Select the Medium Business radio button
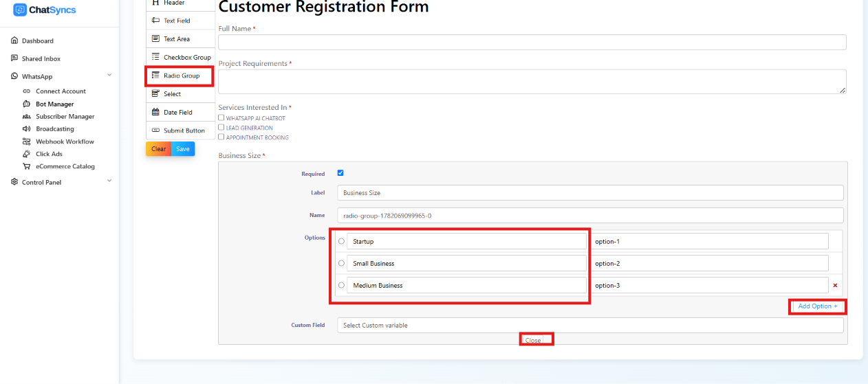Viewport: 868px width, 384px height. 342,285
